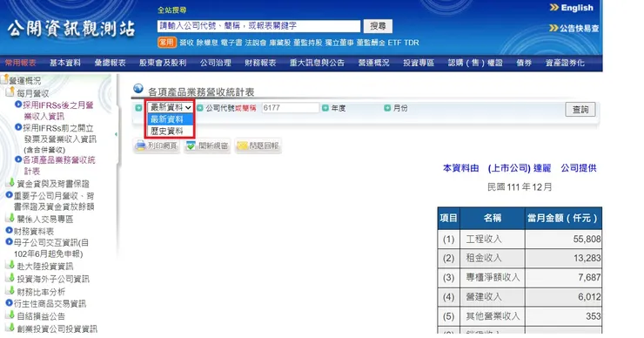Viewport: 644px width, 338px height.
Task: Open the 法說會 quick link
Action: [256, 43]
